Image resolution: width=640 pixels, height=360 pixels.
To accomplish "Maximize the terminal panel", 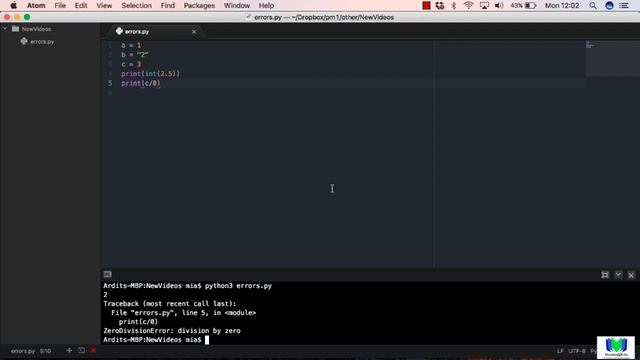I will tap(605, 275).
